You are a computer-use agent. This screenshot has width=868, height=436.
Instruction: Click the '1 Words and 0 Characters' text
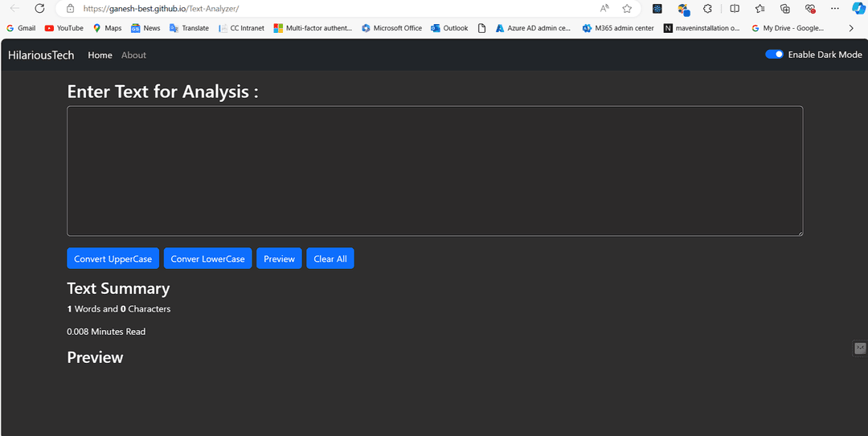click(x=119, y=309)
